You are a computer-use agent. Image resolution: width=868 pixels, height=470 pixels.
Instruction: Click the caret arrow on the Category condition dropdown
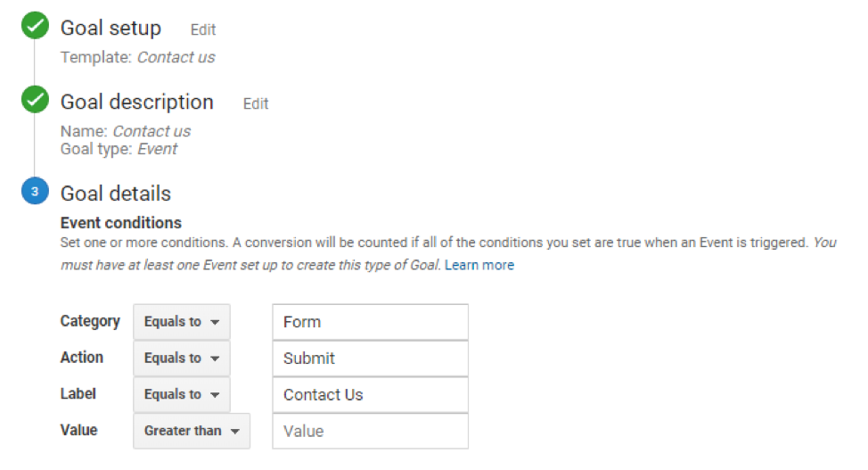215,322
